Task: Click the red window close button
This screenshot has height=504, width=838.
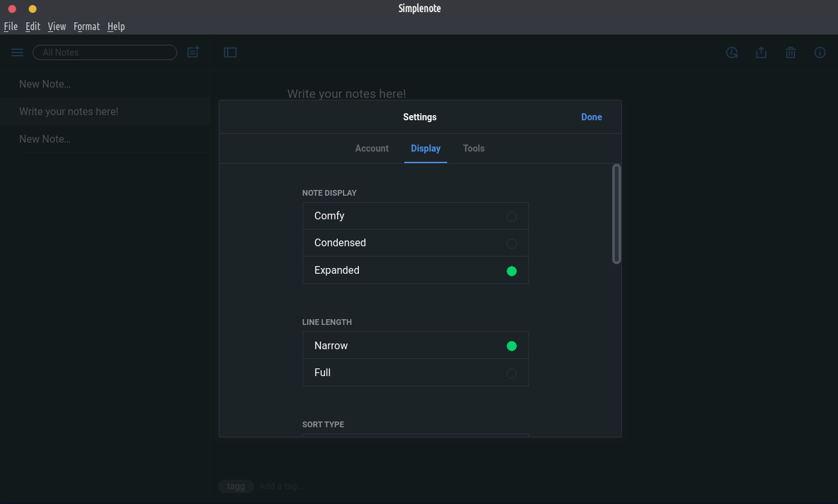Action: click(12, 9)
